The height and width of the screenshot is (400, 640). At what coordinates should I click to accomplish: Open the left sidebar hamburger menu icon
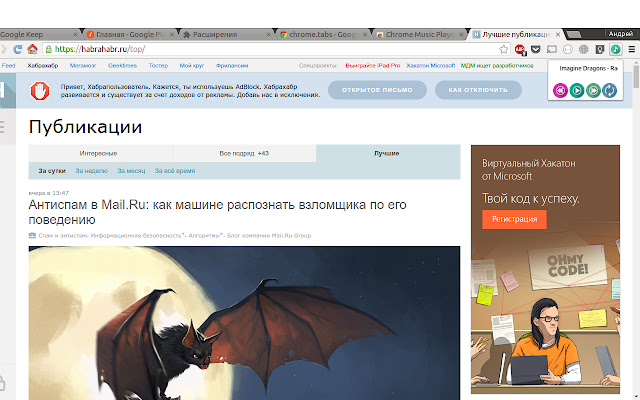2,127
